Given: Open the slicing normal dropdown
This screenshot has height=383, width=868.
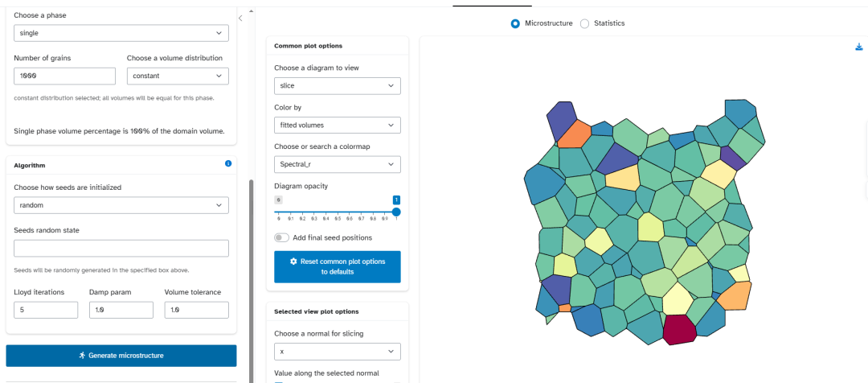Looking at the screenshot, I should (x=338, y=352).
